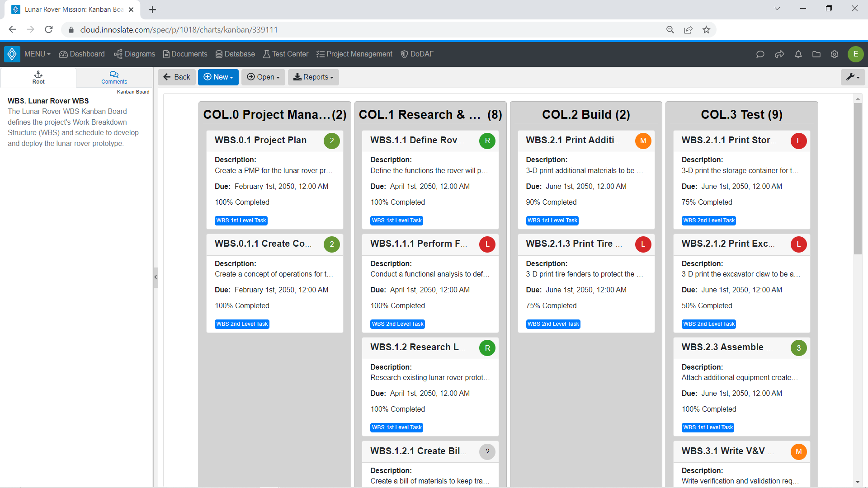Viewport: 868px width, 488px height.
Task: Open the Database section
Action: 235,54
